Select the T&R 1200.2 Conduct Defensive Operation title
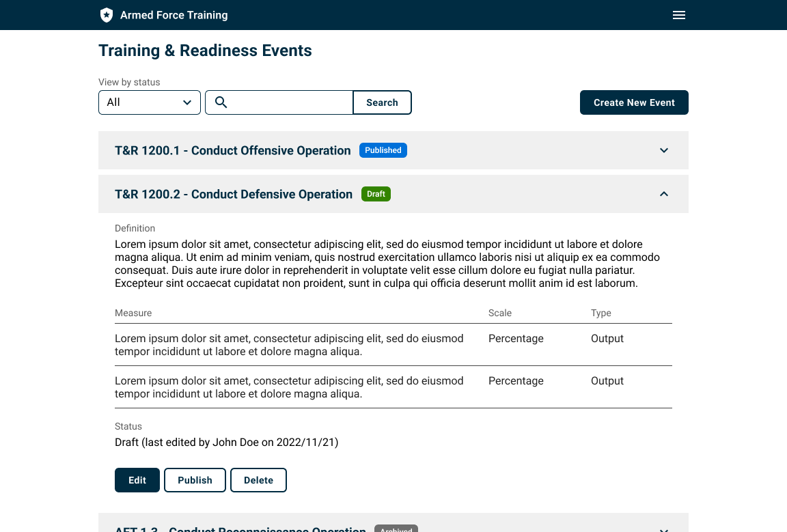787x532 pixels. coord(234,194)
